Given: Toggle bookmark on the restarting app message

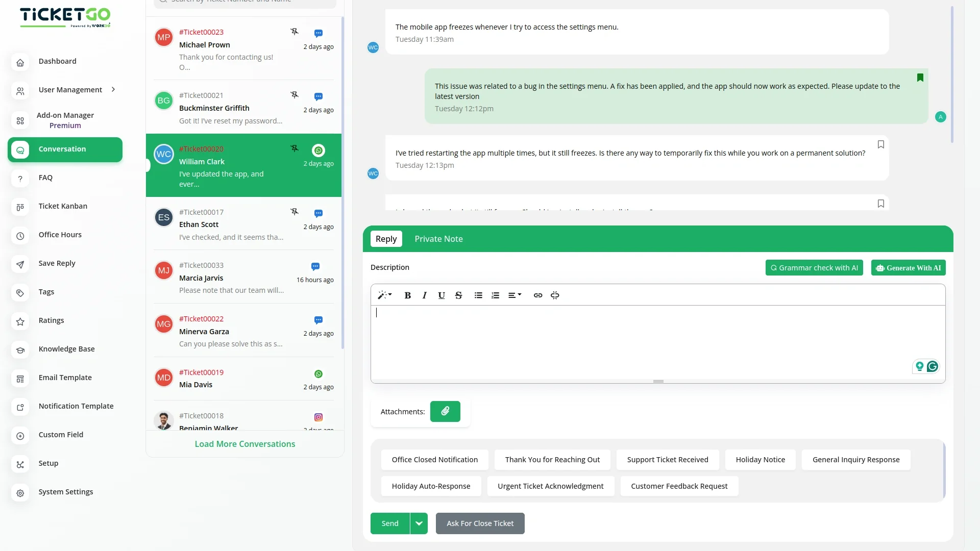Looking at the screenshot, I should (x=881, y=144).
